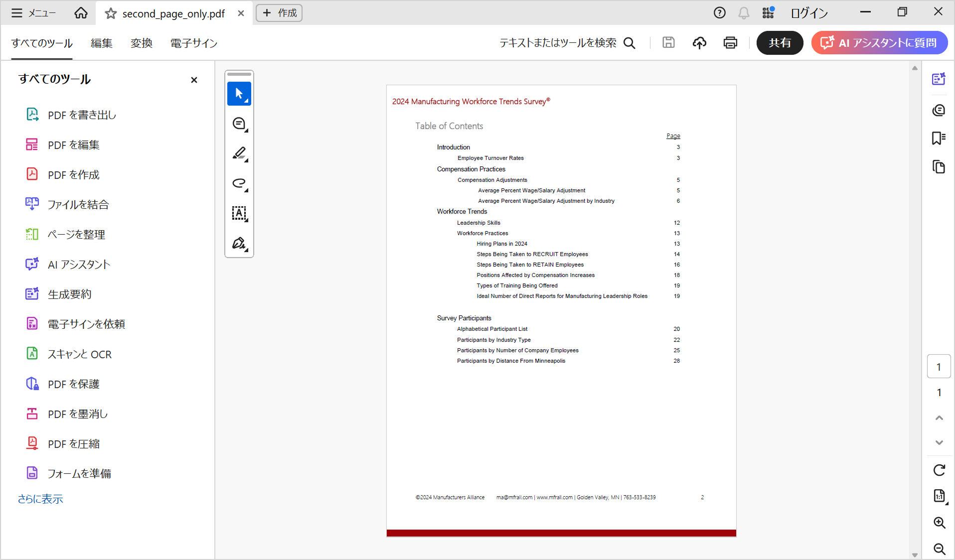
Task: Select the highlighter pen tool
Action: (239, 153)
